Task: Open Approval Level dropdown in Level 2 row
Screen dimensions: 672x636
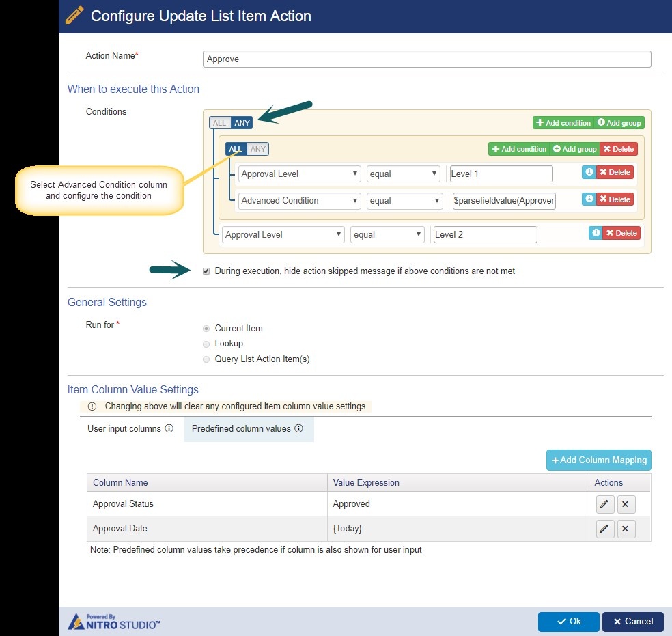Action: [x=283, y=235]
